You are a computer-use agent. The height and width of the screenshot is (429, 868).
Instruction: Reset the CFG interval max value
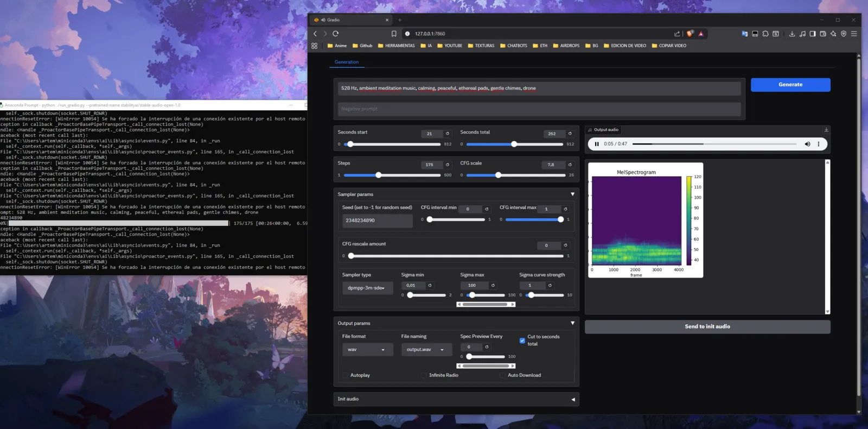(x=565, y=209)
